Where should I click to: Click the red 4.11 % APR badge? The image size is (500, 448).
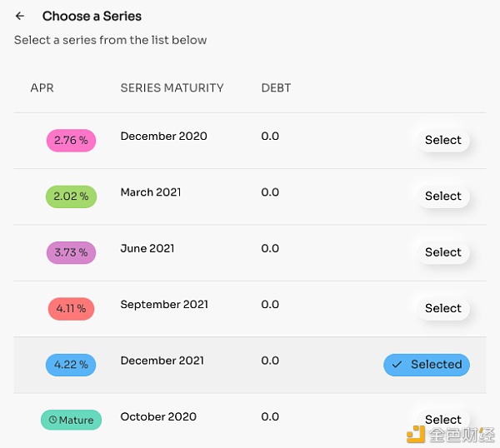tap(71, 308)
